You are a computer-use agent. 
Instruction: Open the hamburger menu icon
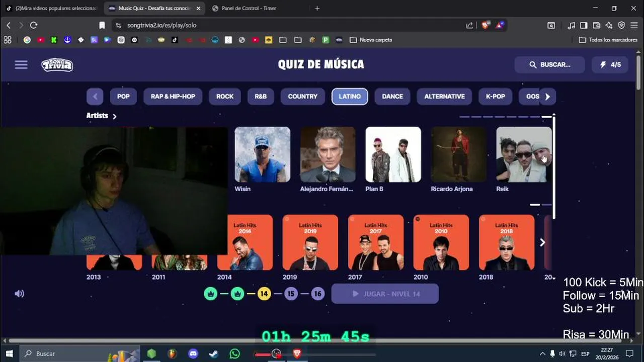point(21,65)
